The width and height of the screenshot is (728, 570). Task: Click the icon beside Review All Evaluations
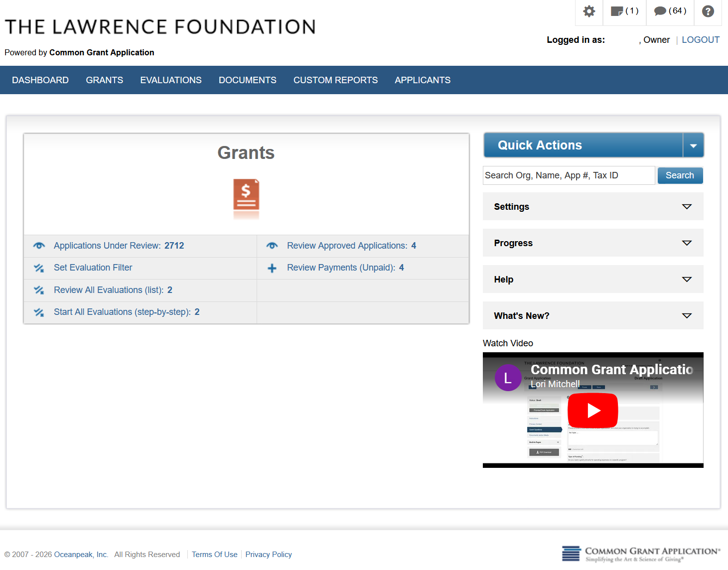pos(39,290)
